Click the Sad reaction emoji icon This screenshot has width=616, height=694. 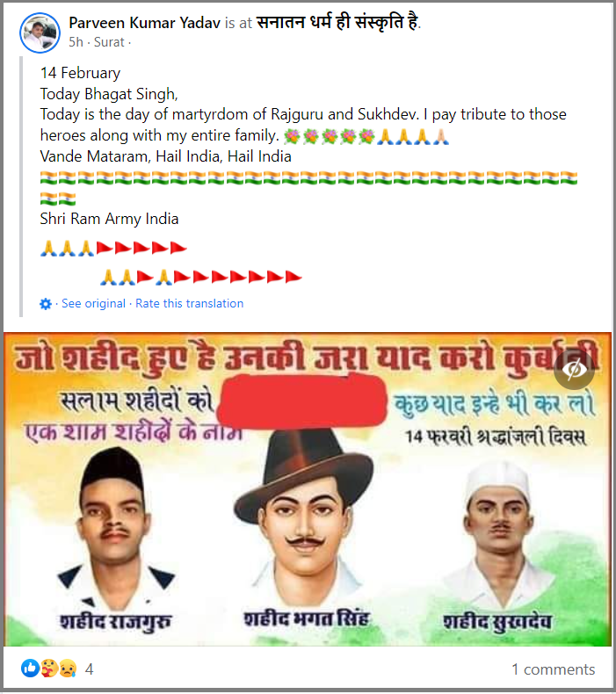pyautogui.click(x=68, y=669)
